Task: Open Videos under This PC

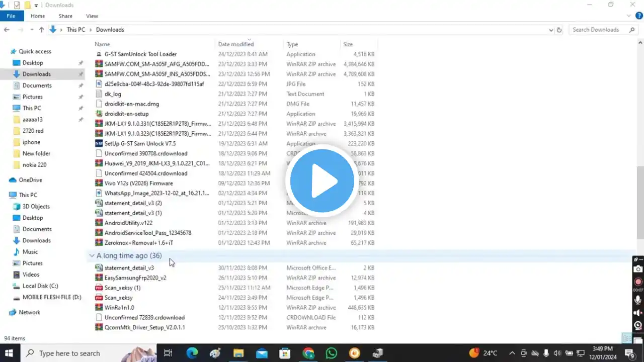Action: (x=31, y=275)
